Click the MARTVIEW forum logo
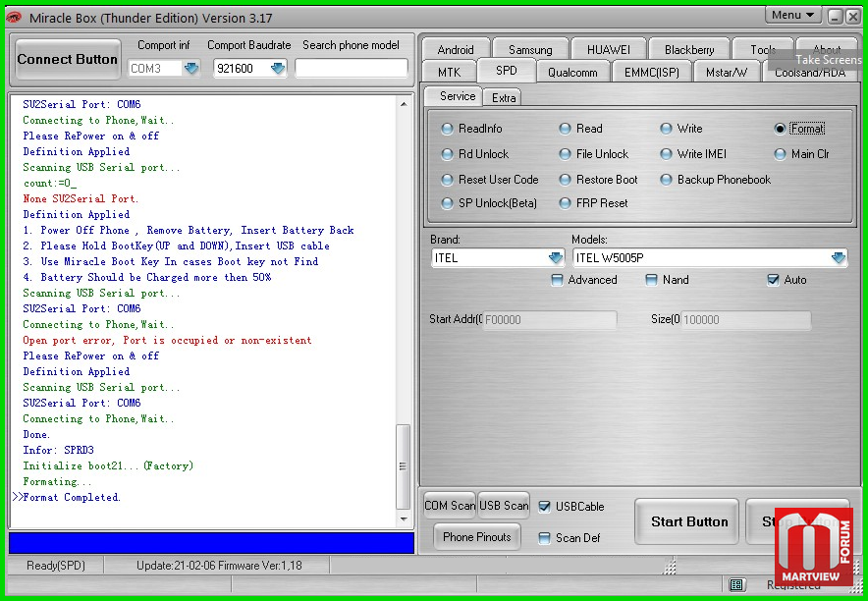Screen dimensions: 868x601 coord(813,547)
